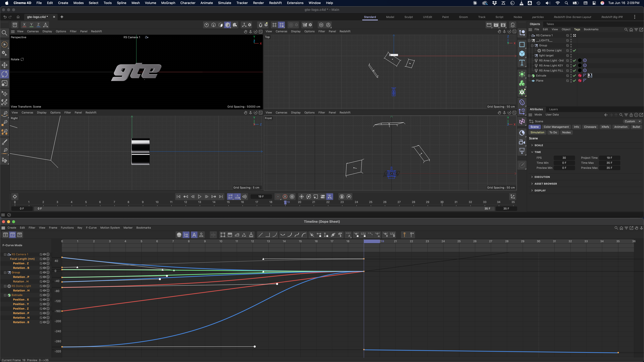The image size is (644, 362).
Task: Select Position . Z track of RS Camera 1
Action: tap(21, 263)
